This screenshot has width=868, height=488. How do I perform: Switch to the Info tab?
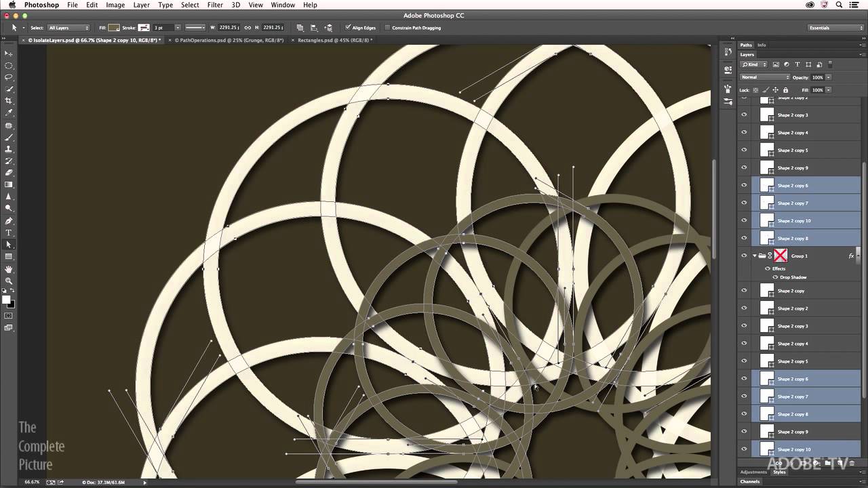coord(761,45)
